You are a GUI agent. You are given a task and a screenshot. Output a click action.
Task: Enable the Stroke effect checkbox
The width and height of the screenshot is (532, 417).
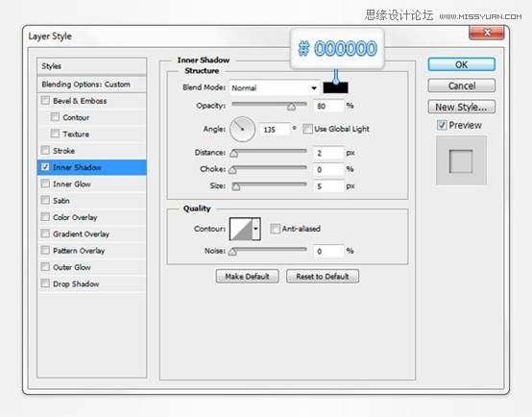[45, 151]
